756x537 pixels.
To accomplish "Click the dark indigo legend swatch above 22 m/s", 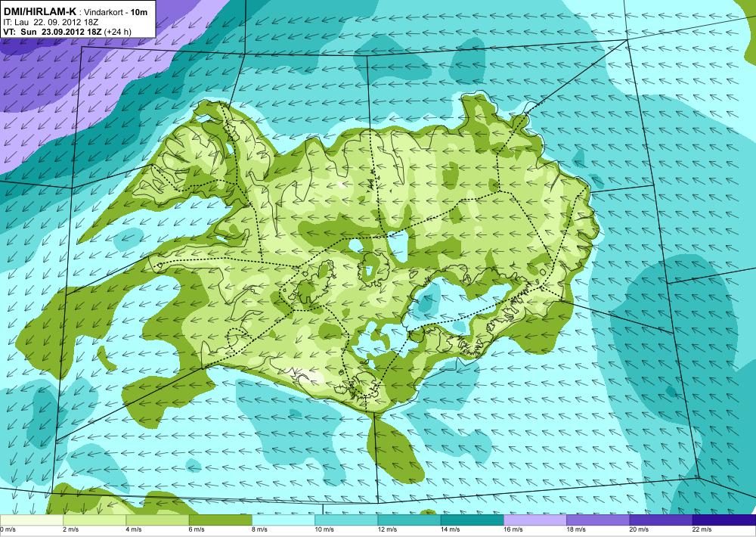I will click(x=724, y=520).
